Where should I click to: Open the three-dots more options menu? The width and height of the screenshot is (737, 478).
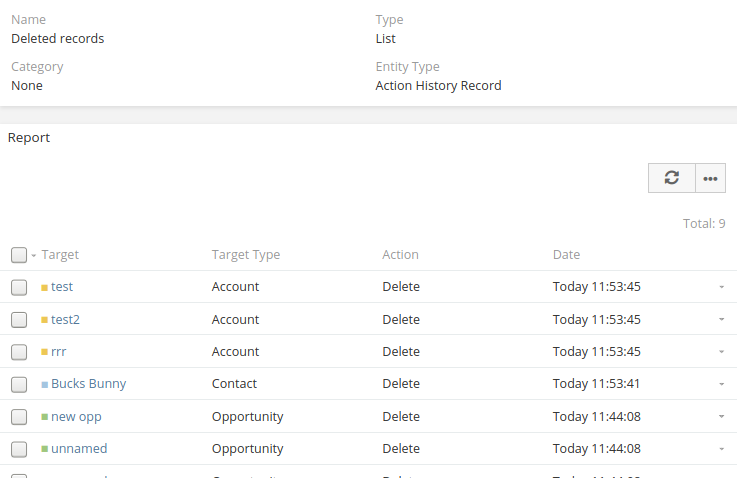pos(710,178)
